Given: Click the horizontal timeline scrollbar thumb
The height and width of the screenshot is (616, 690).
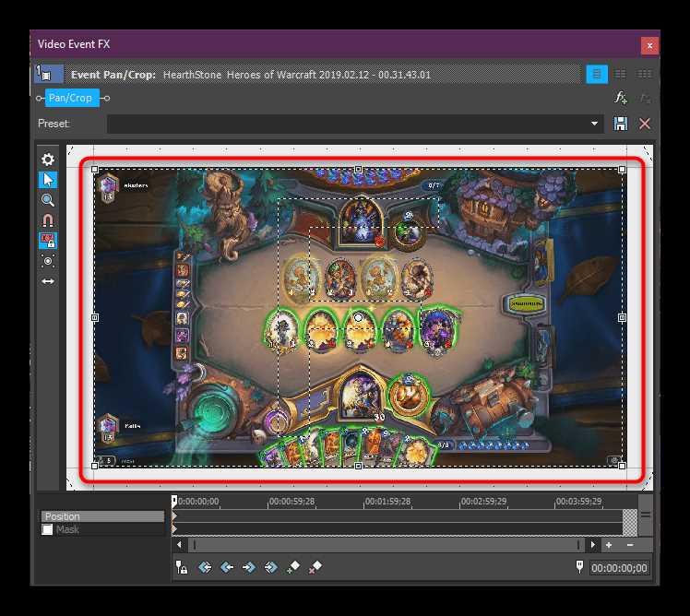Looking at the screenshot, I should [x=387, y=545].
